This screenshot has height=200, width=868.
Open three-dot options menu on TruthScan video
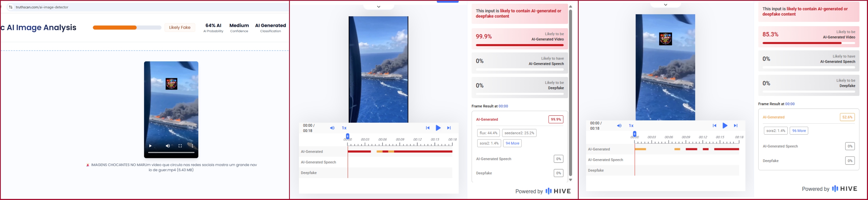[x=193, y=146]
